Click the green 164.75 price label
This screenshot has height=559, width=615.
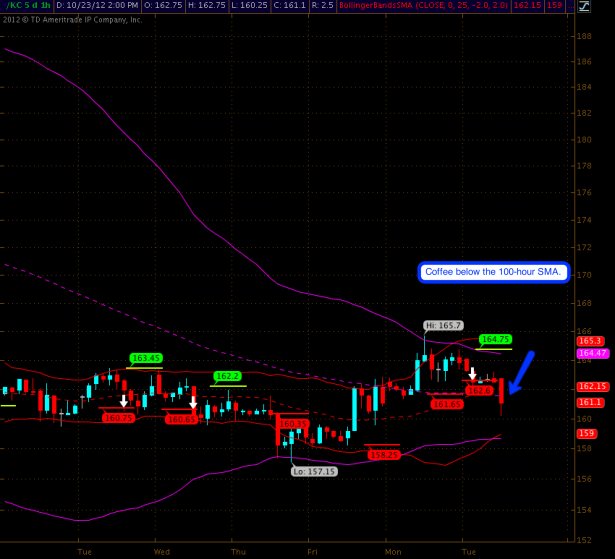pos(495,339)
